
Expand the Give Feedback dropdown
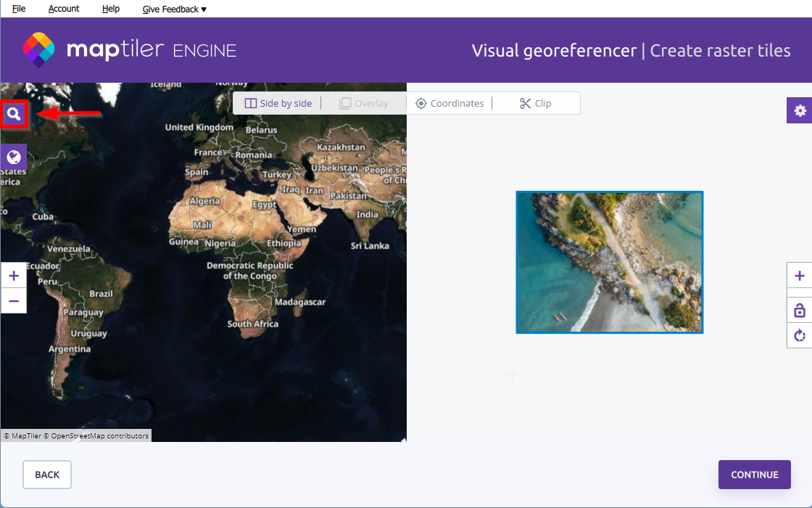[x=175, y=9]
